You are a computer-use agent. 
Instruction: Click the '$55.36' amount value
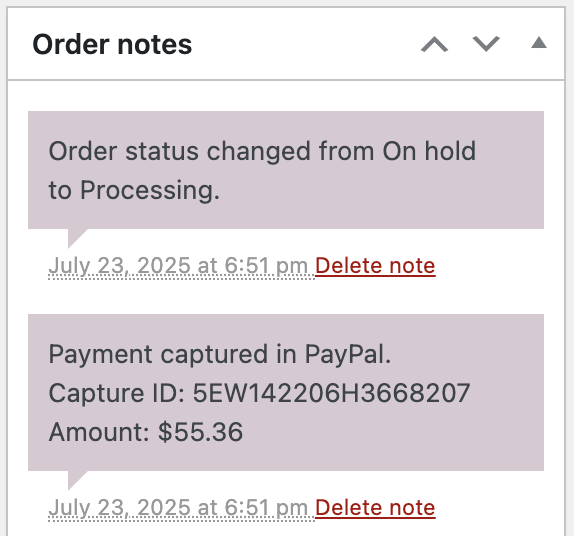(201, 432)
